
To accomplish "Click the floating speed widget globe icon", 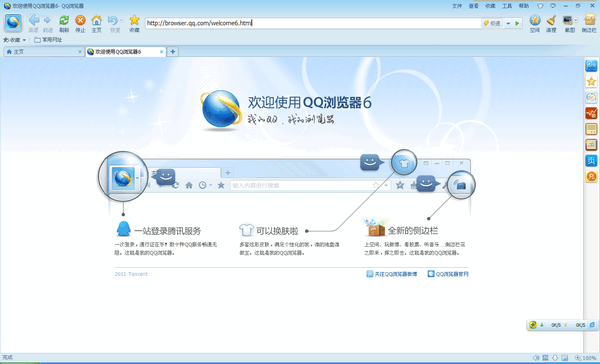I will 532,325.
